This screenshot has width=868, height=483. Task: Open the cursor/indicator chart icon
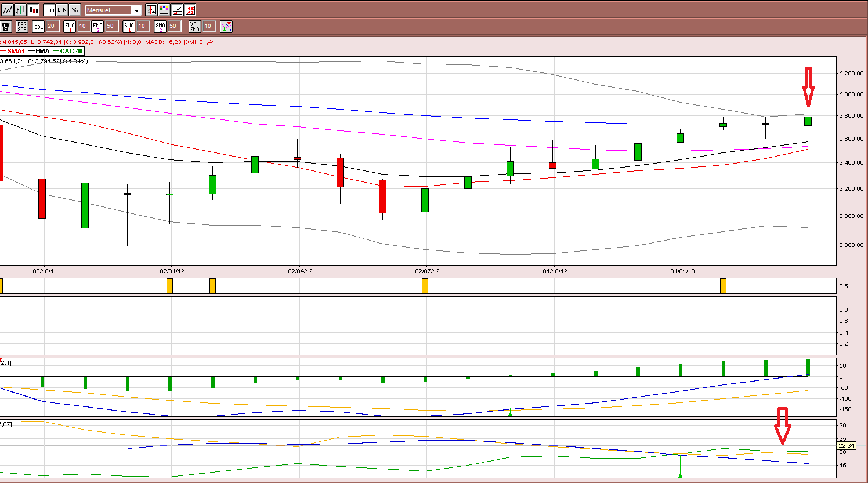[151, 10]
